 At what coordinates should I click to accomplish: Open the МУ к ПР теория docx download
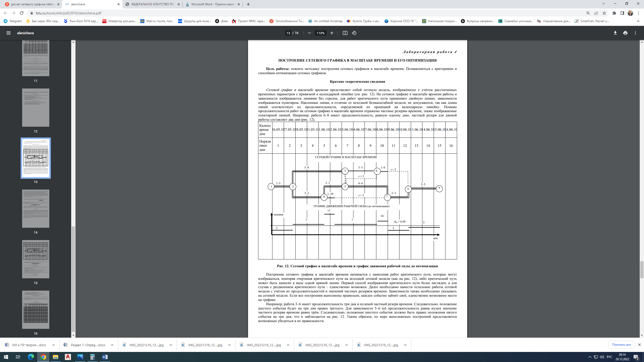pos(26,345)
